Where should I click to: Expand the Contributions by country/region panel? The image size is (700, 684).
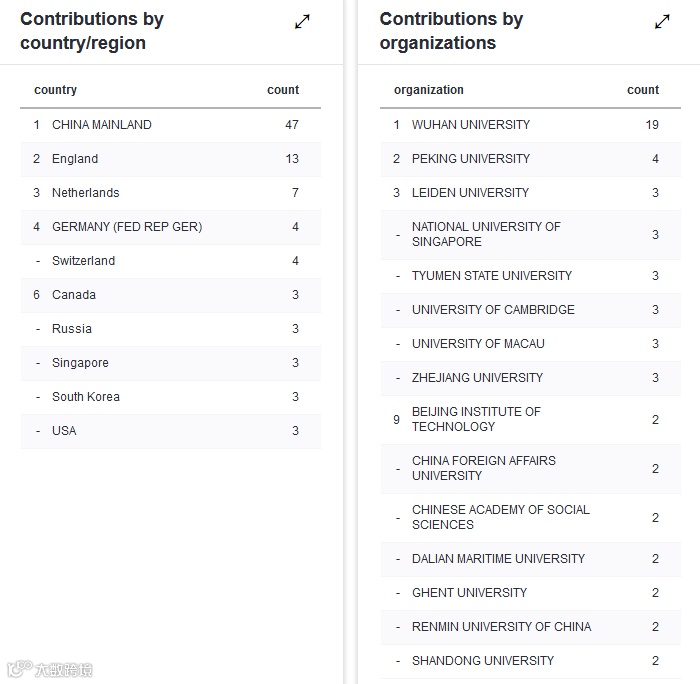pyautogui.click(x=302, y=22)
